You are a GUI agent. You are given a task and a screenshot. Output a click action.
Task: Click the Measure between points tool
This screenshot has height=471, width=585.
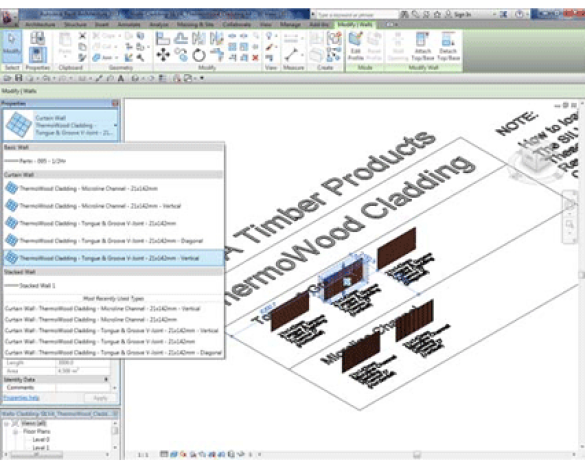(x=291, y=55)
